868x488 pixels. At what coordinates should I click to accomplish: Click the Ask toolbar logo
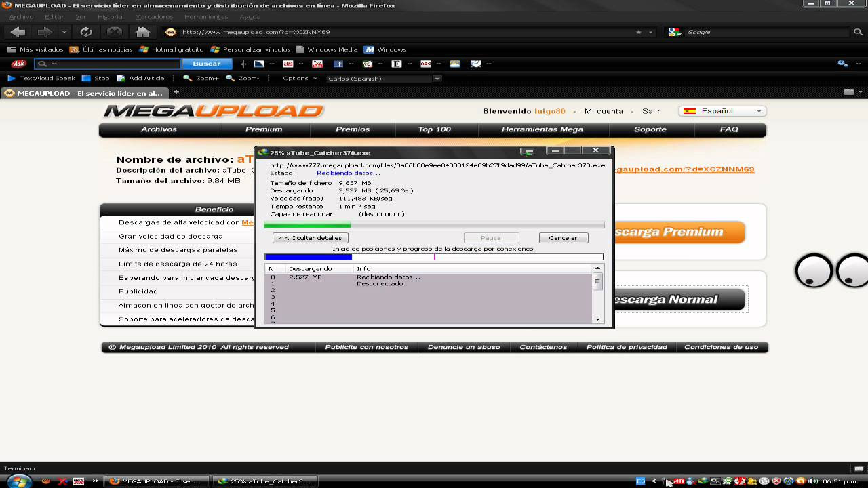coord(18,64)
